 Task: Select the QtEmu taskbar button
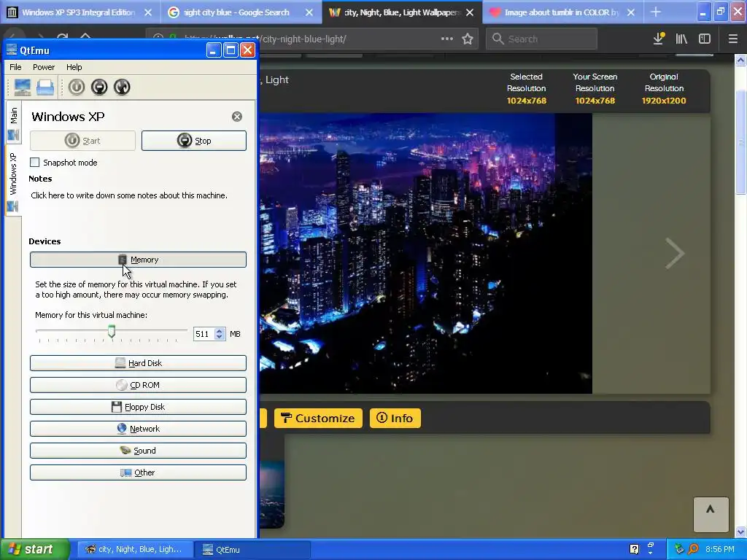[x=252, y=550]
